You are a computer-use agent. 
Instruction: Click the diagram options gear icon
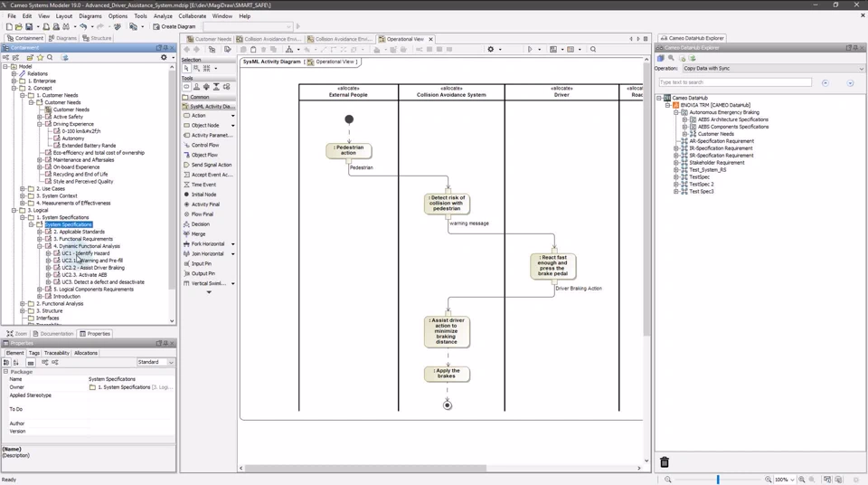tap(490, 50)
